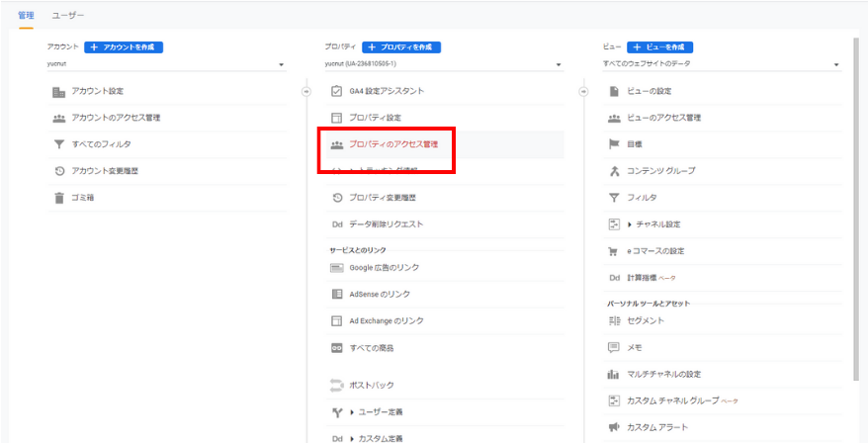Click the Ad Exchange のリンク icon
Image resolution: width=868 pixels, height=443 pixels.
coord(336,321)
